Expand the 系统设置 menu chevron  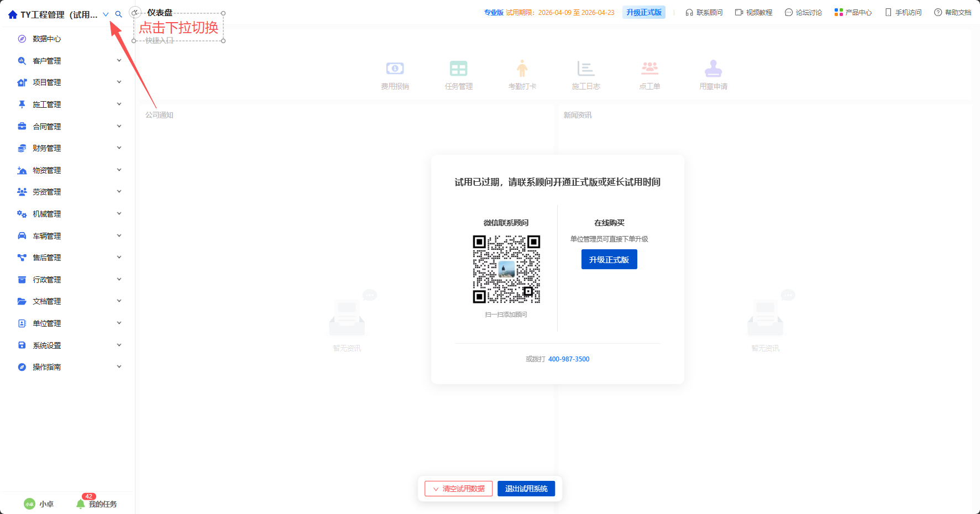[x=119, y=345]
